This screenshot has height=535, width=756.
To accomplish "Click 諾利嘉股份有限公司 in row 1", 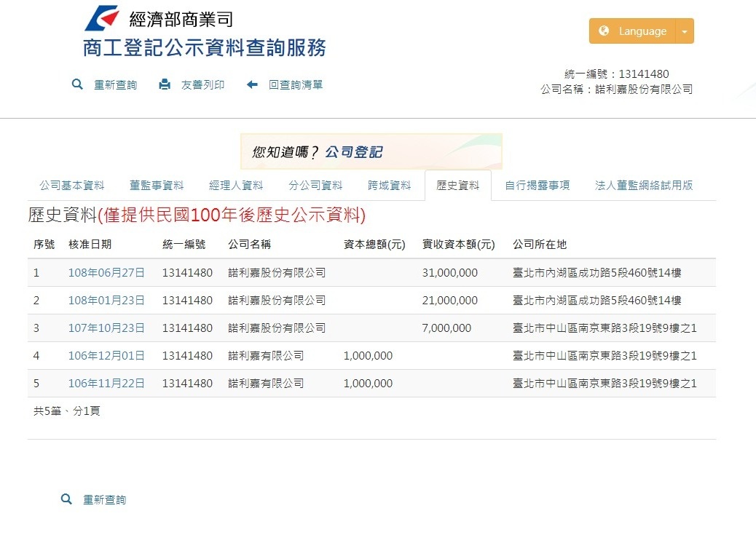I will pos(277,273).
